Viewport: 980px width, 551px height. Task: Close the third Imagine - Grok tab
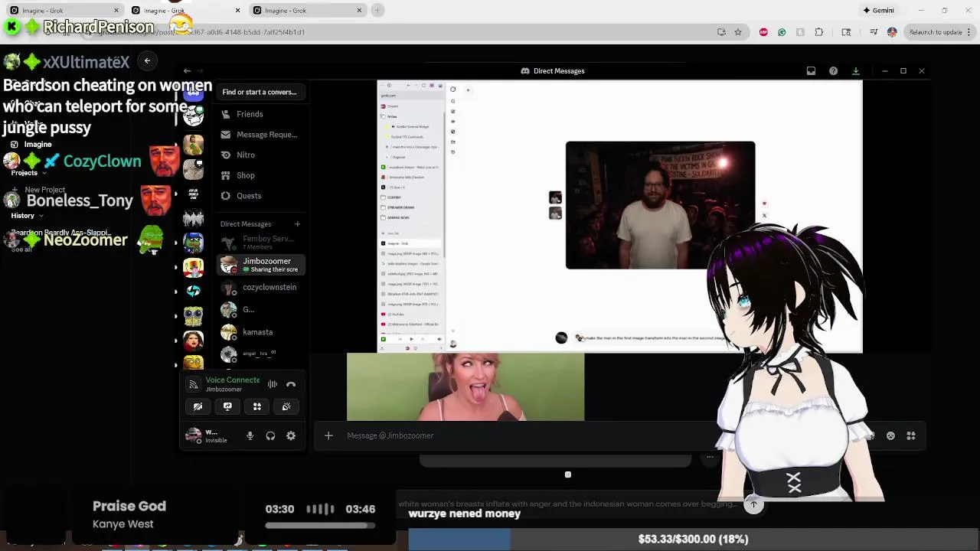(359, 11)
